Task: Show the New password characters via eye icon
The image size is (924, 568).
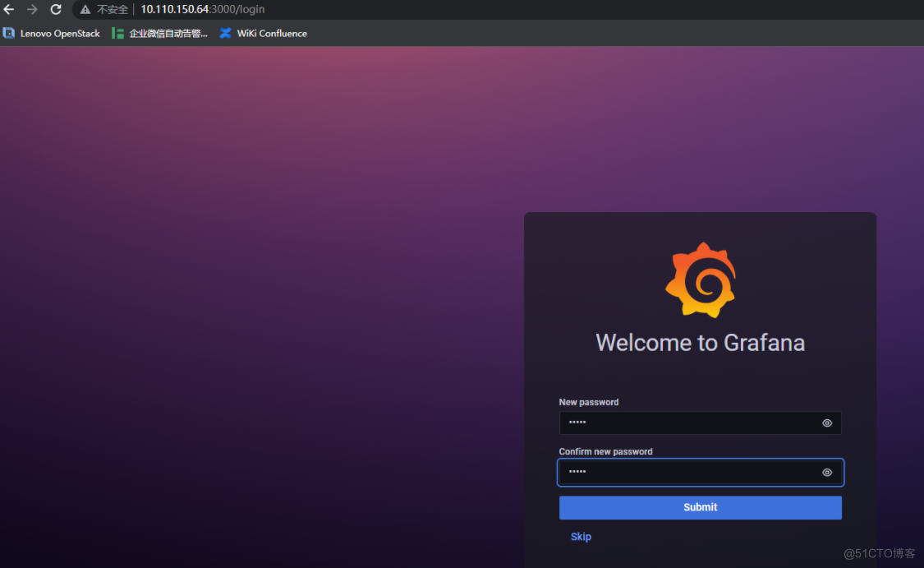Action: [827, 423]
